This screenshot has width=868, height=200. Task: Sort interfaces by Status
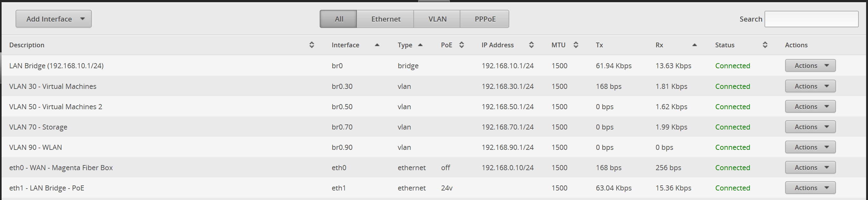(x=765, y=44)
